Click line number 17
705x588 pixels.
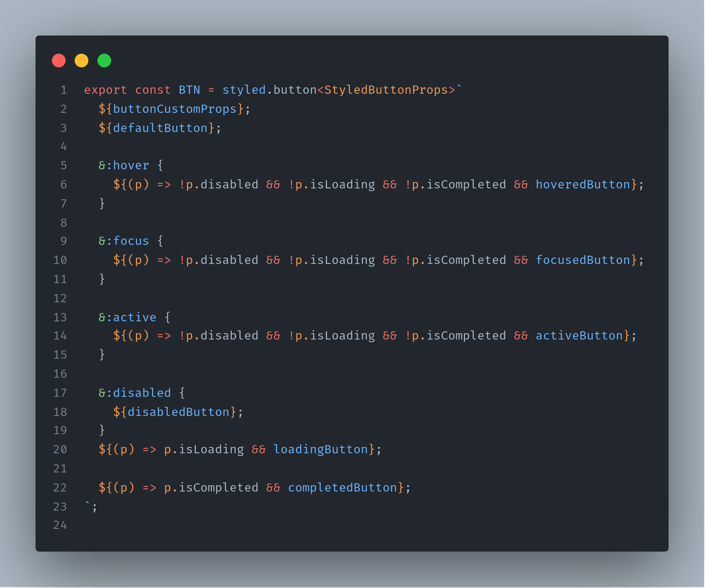[60, 393]
